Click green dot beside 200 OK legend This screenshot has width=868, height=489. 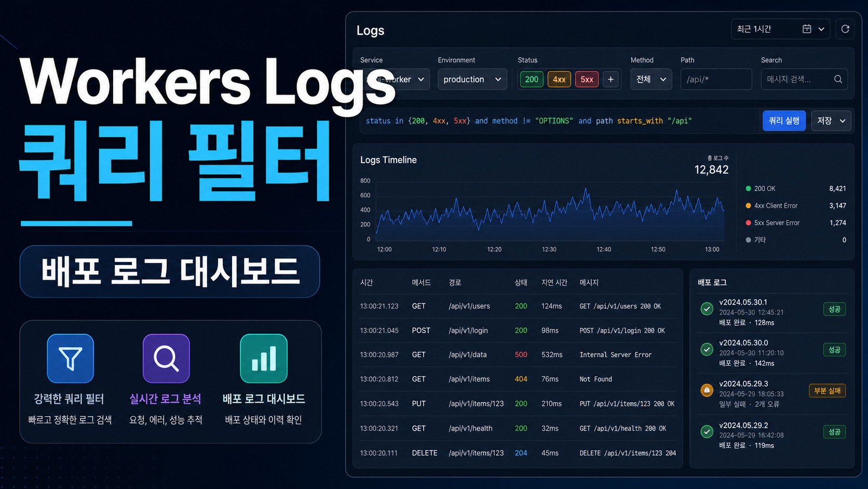748,189
